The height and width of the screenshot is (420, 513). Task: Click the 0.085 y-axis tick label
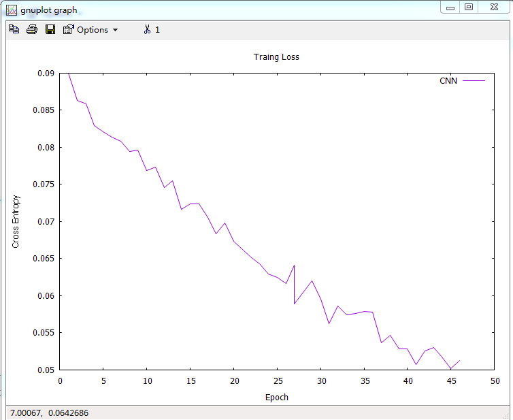point(44,110)
